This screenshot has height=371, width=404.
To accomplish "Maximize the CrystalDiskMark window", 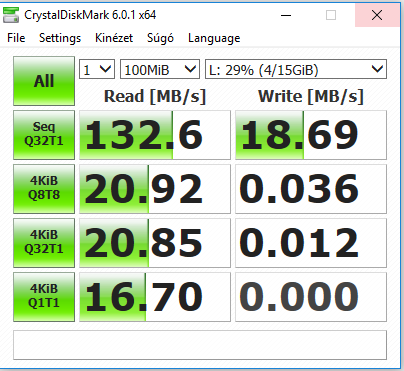I will tap(331, 15).
